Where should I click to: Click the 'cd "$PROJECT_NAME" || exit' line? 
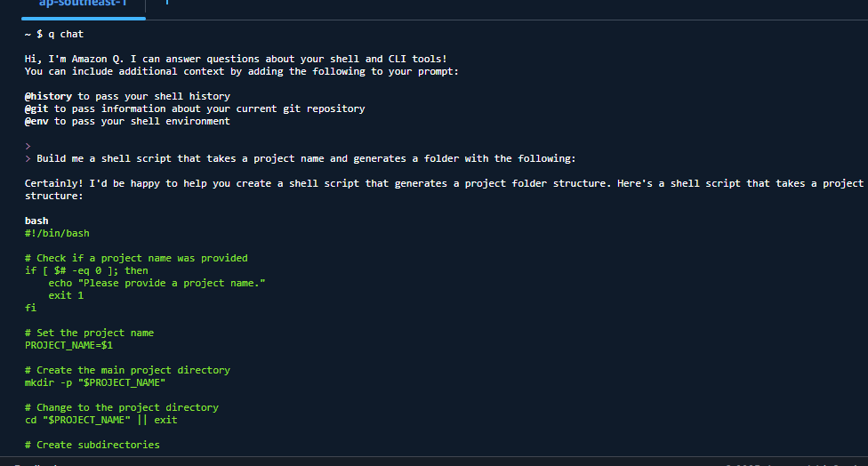point(101,420)
